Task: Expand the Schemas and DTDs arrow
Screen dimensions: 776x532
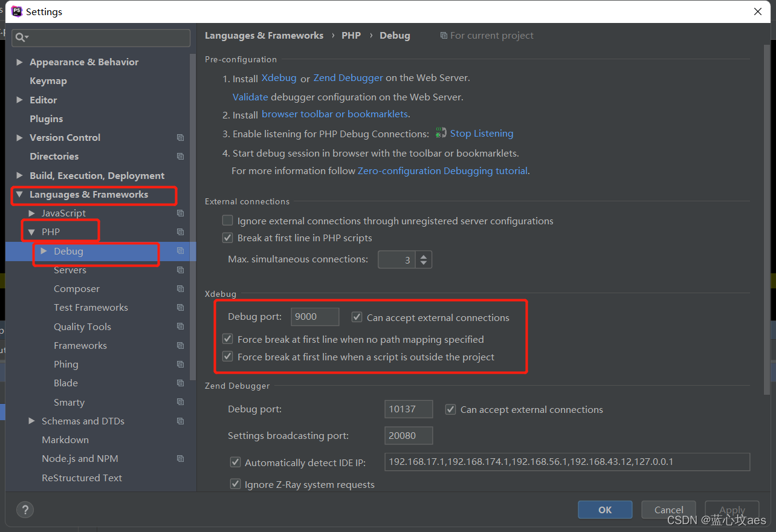Action: tap(32, 421)
